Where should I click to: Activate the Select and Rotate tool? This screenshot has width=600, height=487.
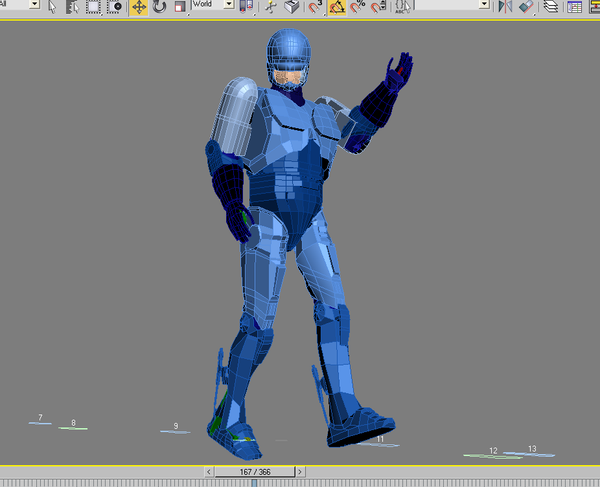tap(159, 6)
